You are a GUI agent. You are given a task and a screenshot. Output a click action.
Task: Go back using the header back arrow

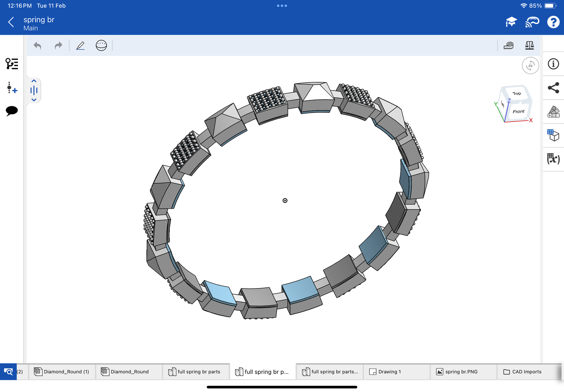coord(11,22)
